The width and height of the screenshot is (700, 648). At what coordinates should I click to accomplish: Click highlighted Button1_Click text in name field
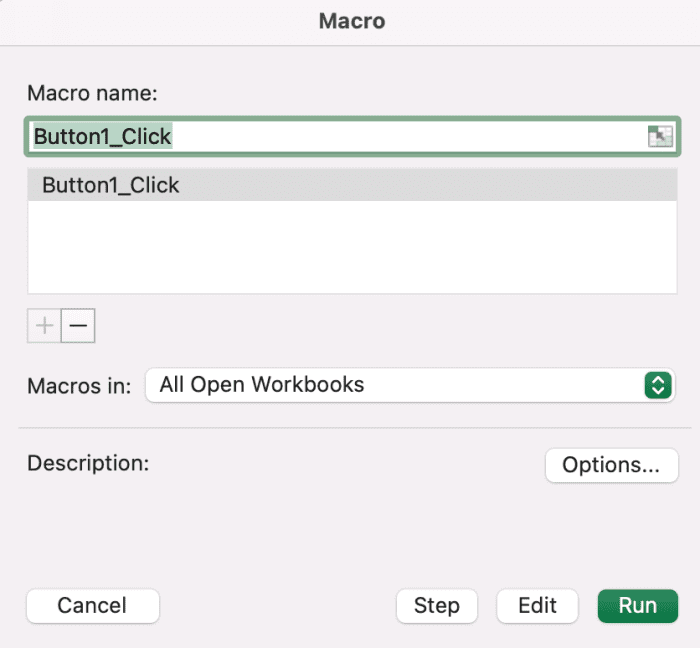pyautogui.click(x=103, y=136)
